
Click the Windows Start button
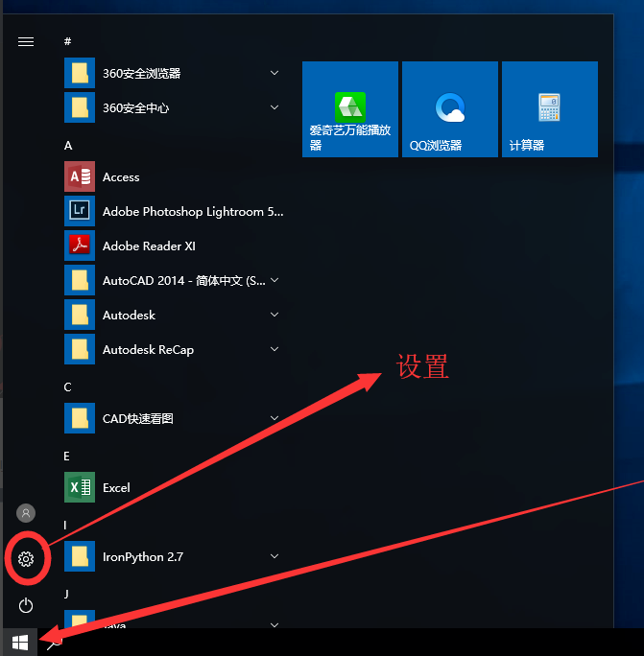click(x=20, y=643)
